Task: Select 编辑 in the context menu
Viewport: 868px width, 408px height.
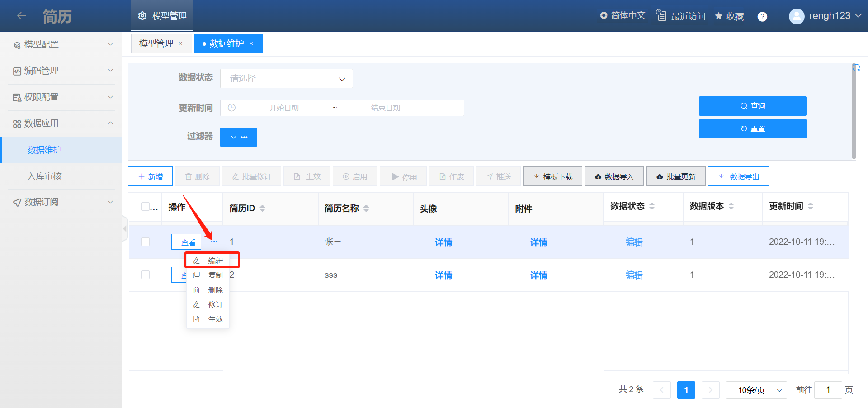Action: point(208,261)
